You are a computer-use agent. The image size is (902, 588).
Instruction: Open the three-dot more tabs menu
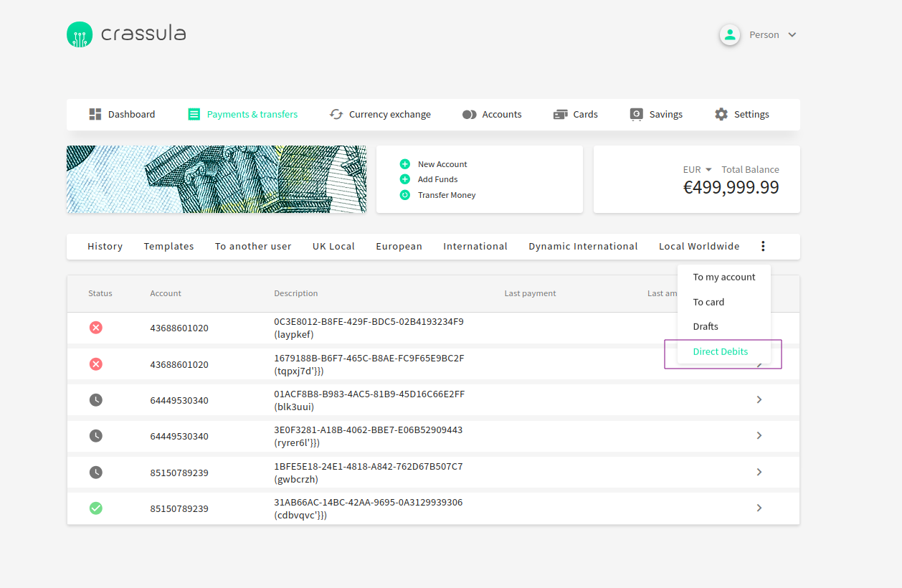coord(763,247)
